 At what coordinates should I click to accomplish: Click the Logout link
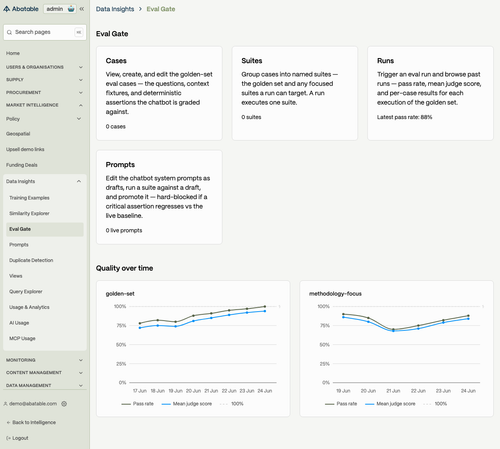(x=20, y=438)
